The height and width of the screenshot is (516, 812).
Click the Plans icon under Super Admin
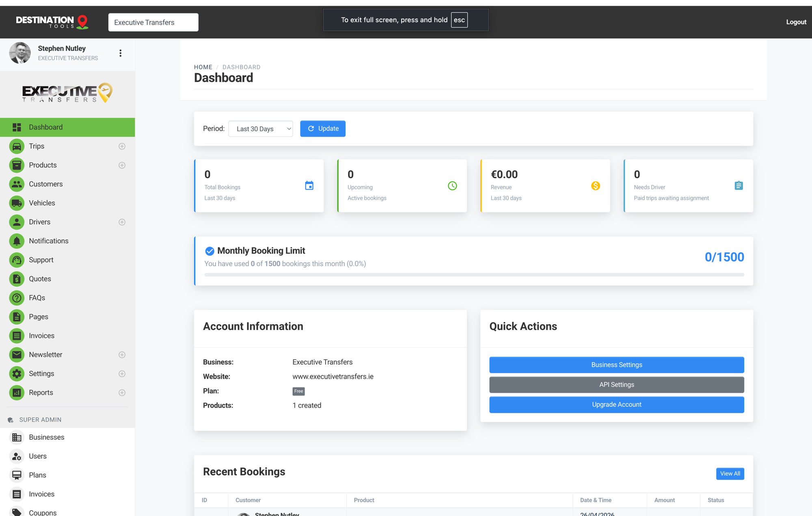click(17, 475)
